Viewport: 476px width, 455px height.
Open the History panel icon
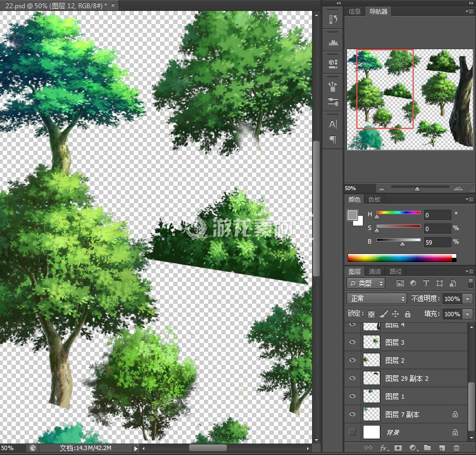pos(333,20)
